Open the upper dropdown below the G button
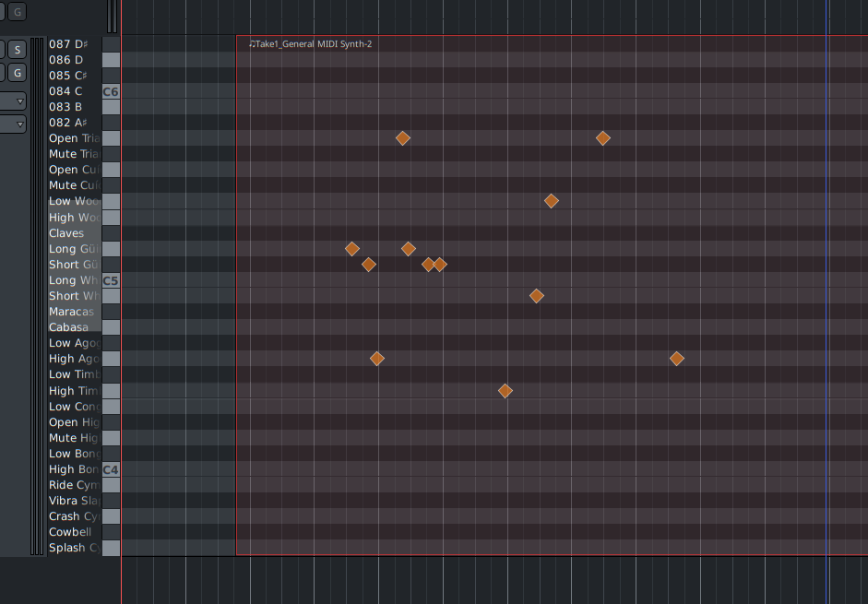Screen dimensions: 868x604 15,101
